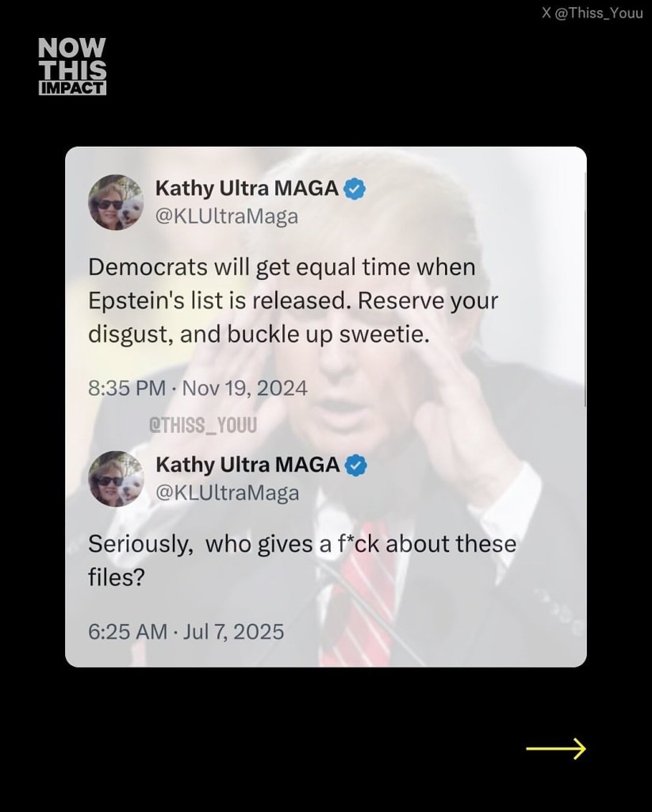
Task: Select the Nov 19, 2024 date
Action: click(x=244, y=389)
